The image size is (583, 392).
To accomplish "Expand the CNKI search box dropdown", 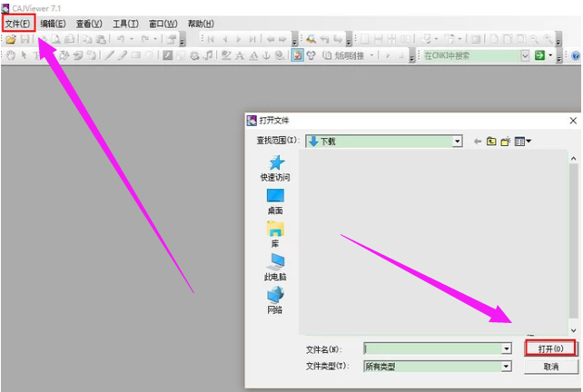I will point(525,55).
